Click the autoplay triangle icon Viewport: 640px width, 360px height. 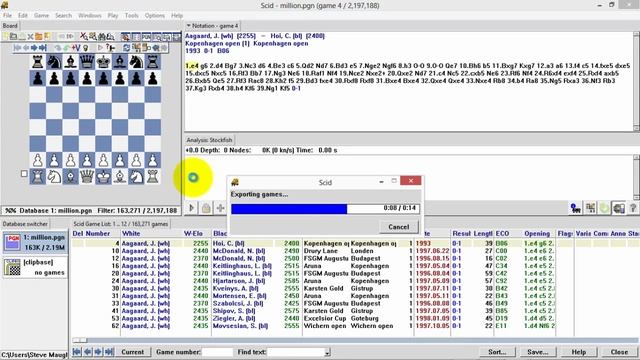pyautogui.click(x=100, y=48)
